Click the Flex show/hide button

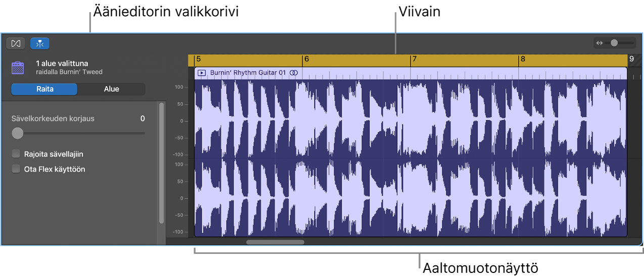pos(16,44)
